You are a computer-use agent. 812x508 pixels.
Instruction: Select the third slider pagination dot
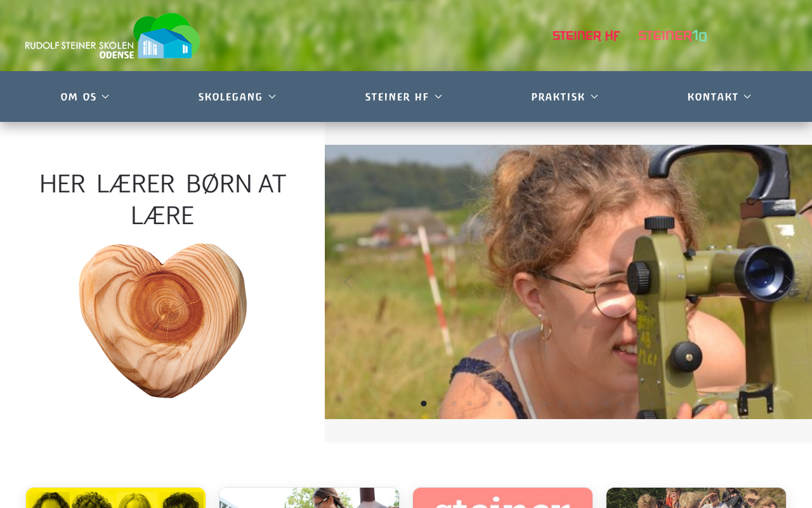(x=454, y=403)
